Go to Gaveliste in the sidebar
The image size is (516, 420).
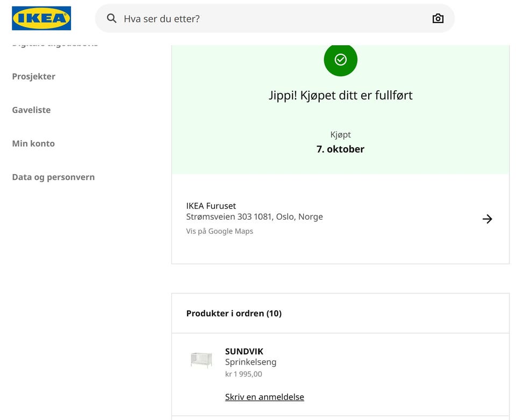click(x=31, y=110)
